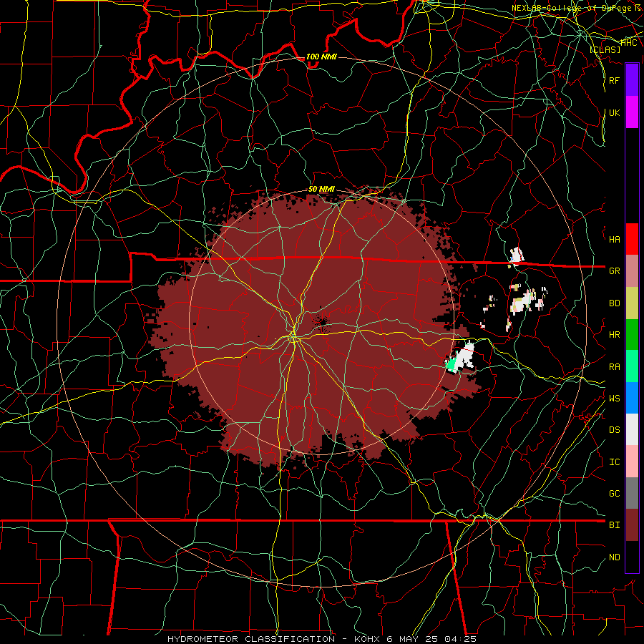Click the GR legend label

(614, 271)
